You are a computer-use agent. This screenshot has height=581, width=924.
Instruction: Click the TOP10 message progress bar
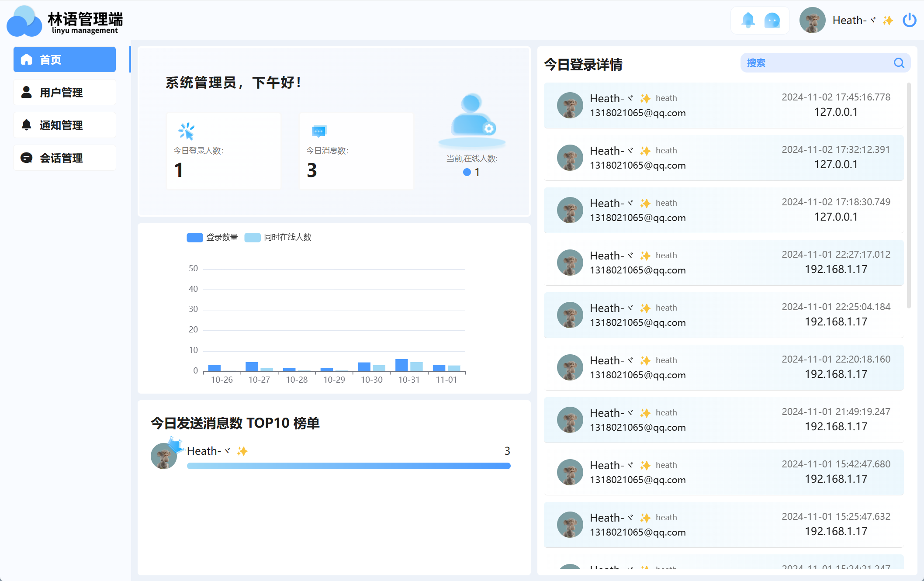click(349, 466)
